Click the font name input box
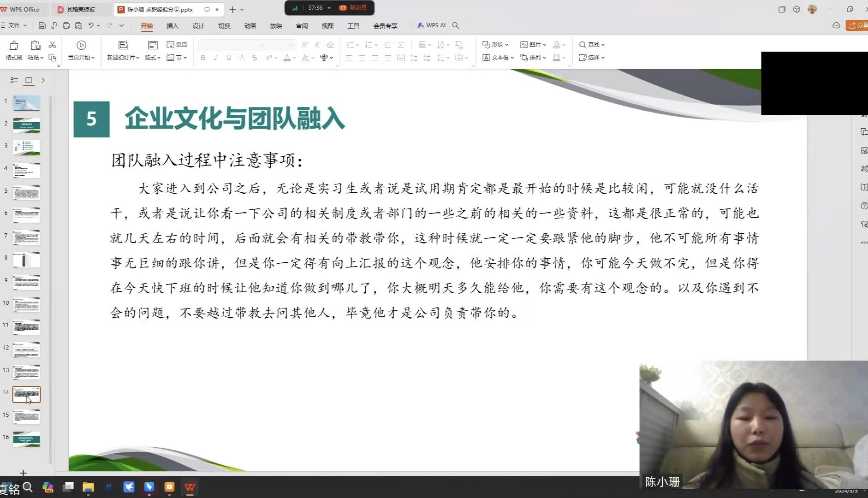868x498 pixels. coord(232,45)
